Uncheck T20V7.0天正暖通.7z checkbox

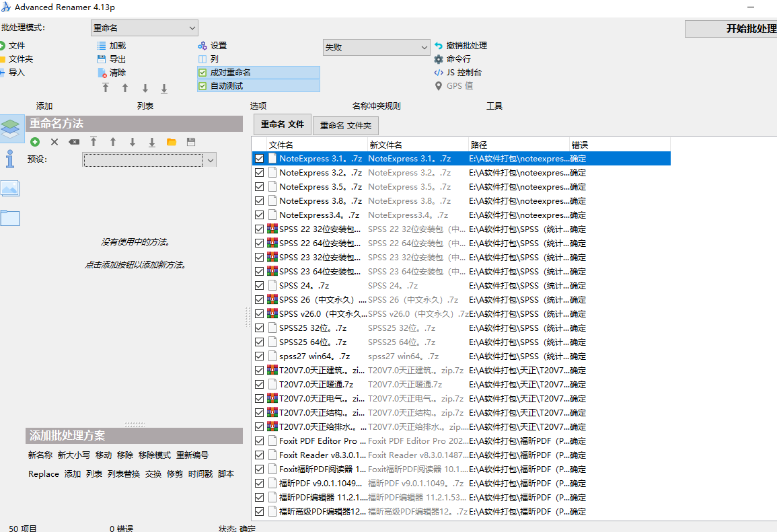pyautogui.click(x=259, y=385)
